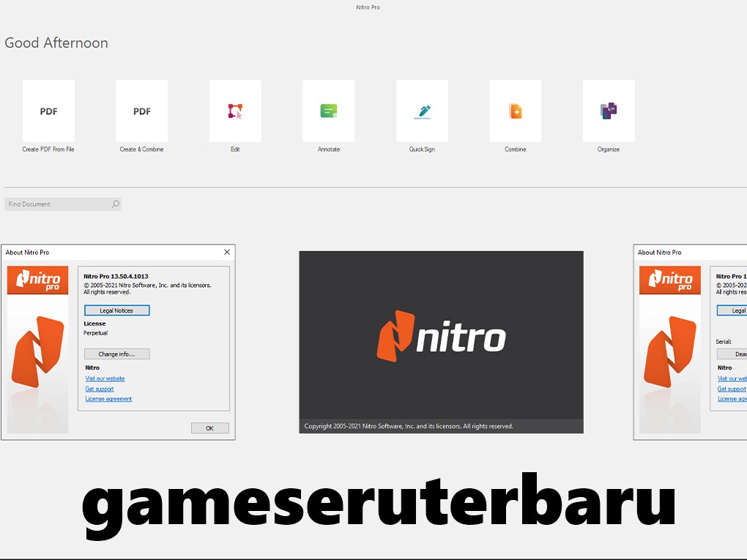Click Get support link in right About dialog
747x560 pixels.
click(732, 389)
